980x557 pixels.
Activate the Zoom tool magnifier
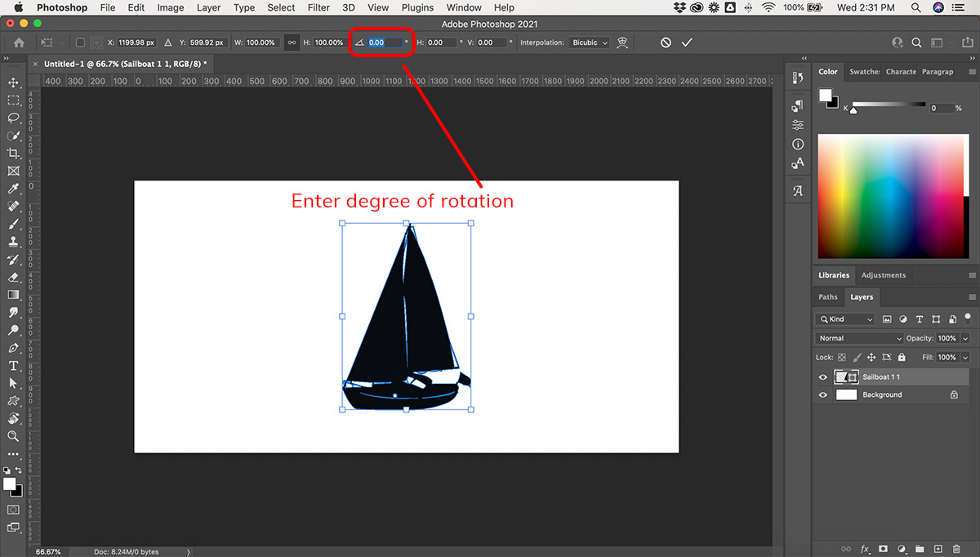click(x=13, y=436)
